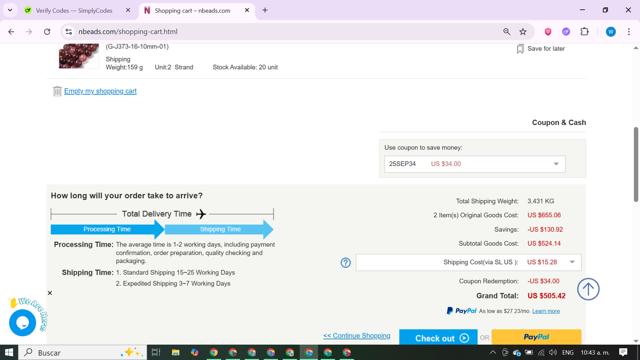Click the Savings -US $130.92 value
Viewport: 640px width, 360px height.
tap(545, 229)
